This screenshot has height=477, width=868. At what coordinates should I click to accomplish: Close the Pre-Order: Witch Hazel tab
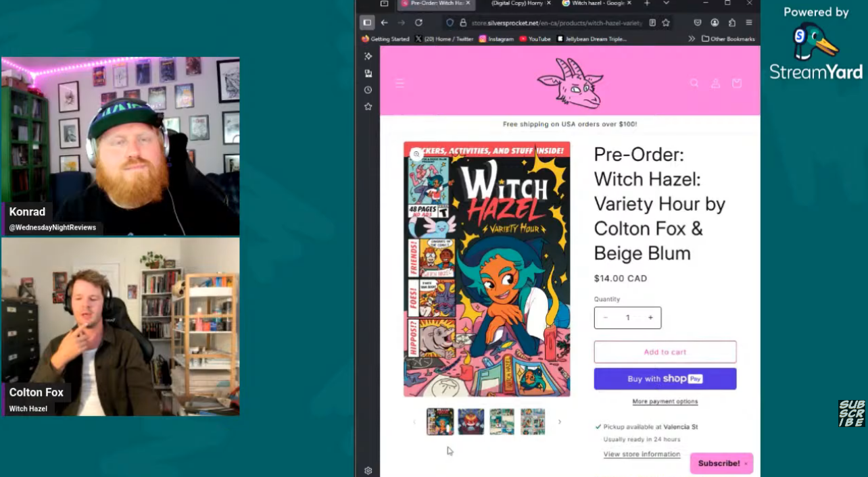[468, 3]
